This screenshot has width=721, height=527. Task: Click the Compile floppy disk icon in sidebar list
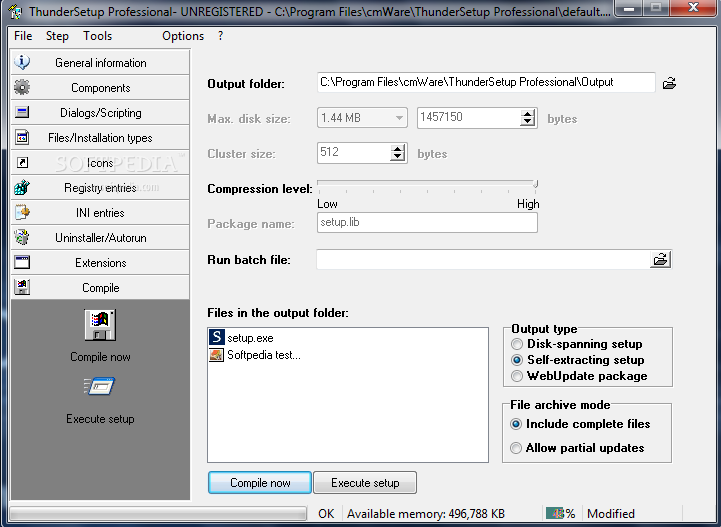[22, 287]
